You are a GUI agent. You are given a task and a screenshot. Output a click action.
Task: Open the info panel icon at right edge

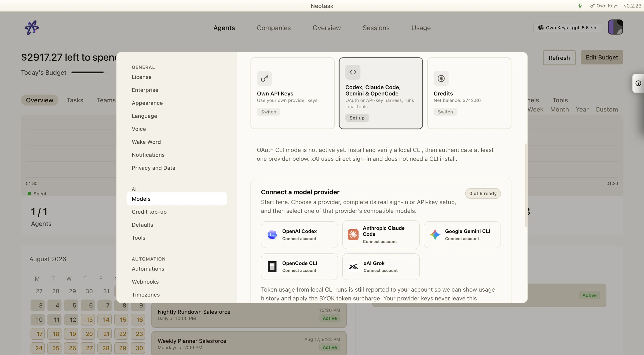[638, 83]
